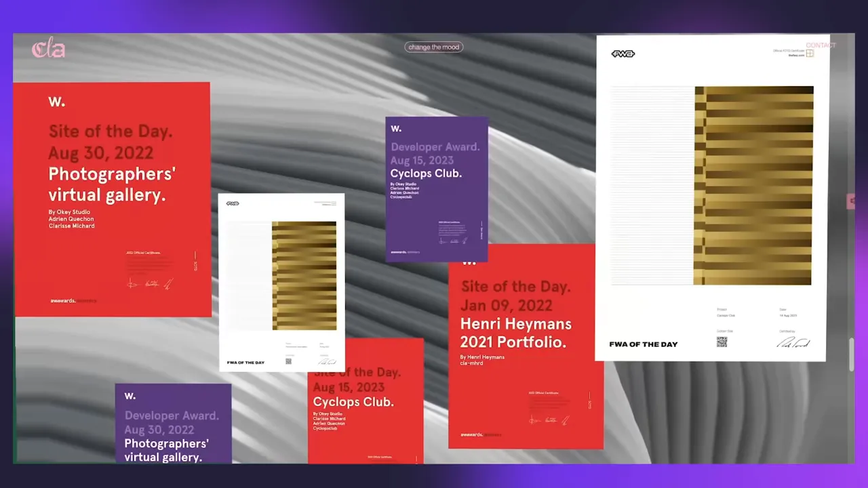
Task: Click "Aug 15, 2023" on the purple Developer Award card
Action: tap(422, 160)
